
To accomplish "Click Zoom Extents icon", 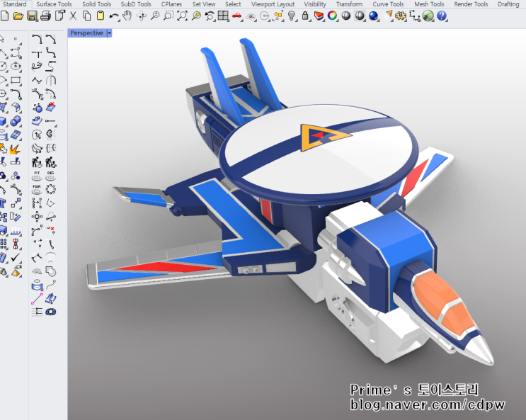I will tap(182, 16).
